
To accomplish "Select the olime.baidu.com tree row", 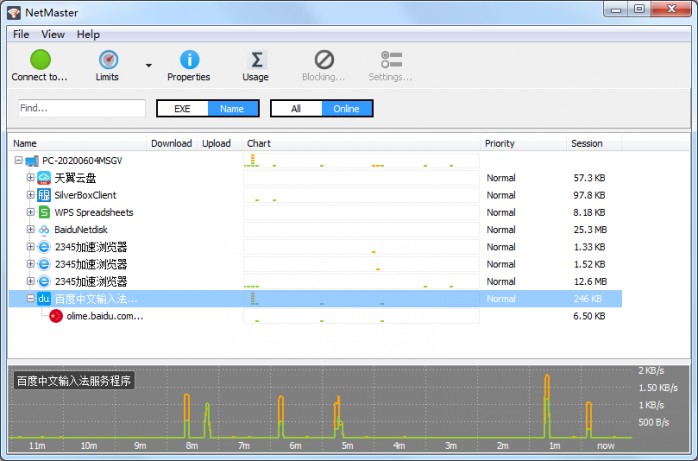I will (x=315, y=316).
